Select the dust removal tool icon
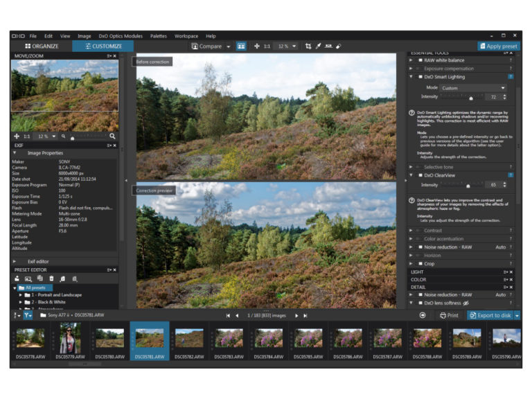This screenshot has height=399, width=532. coord(338,46)
